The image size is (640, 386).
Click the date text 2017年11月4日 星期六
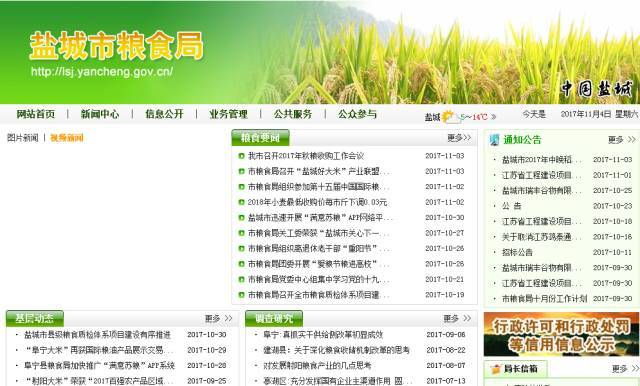pyautogui.click(x=599, y=114)
